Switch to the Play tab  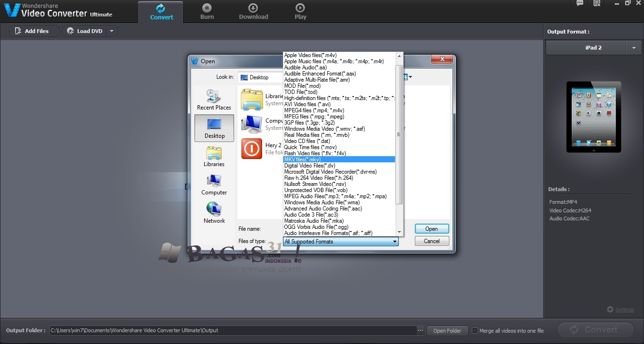(x=300, y=12)
